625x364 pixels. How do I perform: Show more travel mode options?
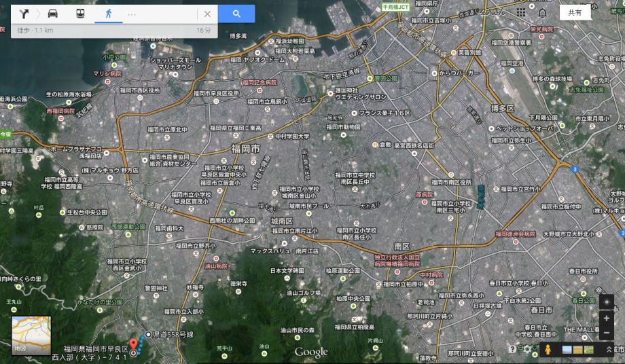132,14
